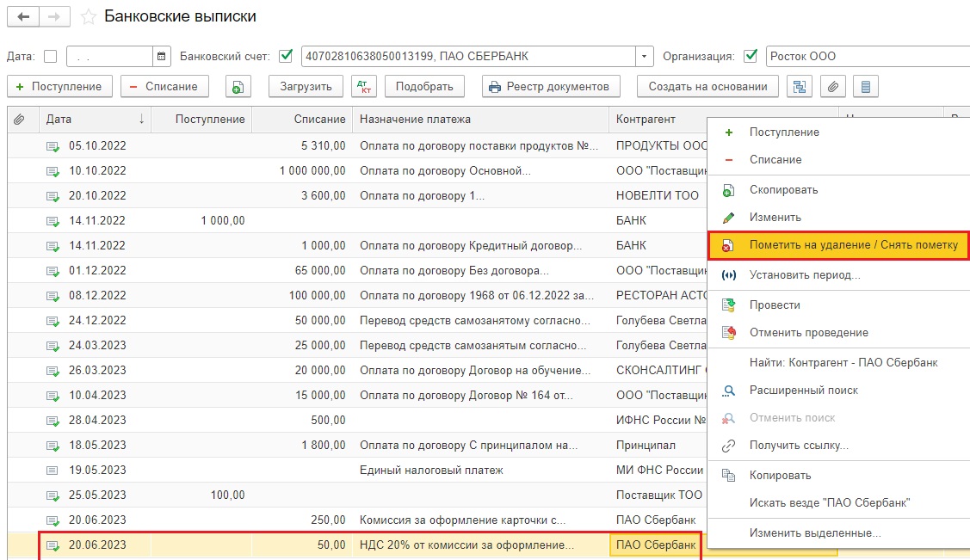The height and width of the screenshot is (560, 970).
Task: Choose Изменить выделенные... in the context menu
Action: coord(839,532)
